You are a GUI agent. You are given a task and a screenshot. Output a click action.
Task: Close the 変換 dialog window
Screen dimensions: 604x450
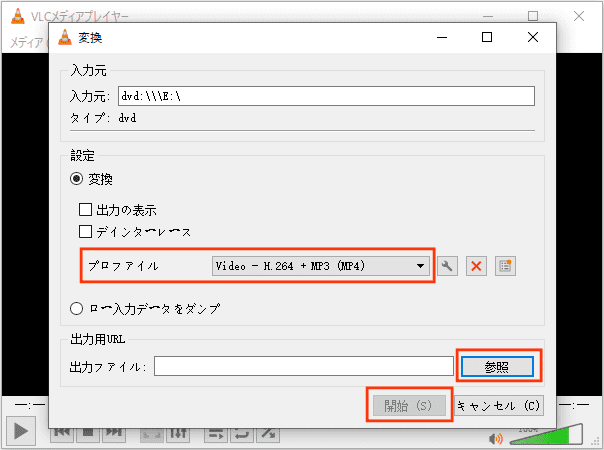point(533,37)
